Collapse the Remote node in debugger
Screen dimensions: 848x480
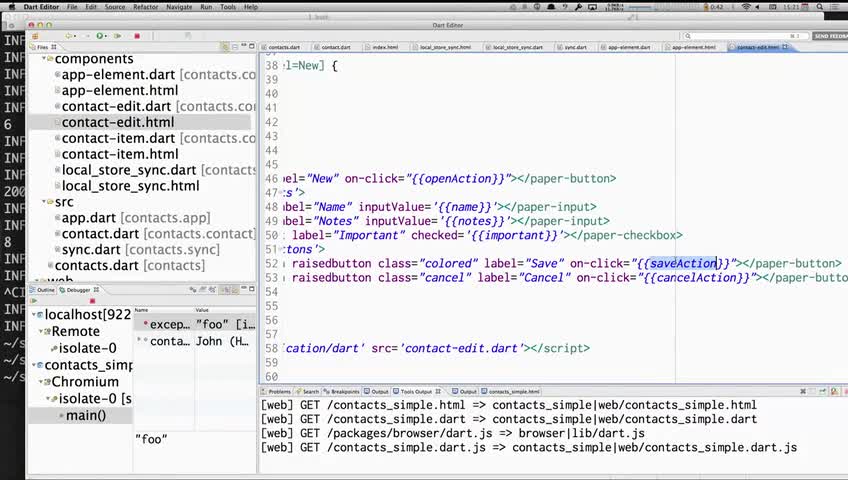tap(41, 331)
